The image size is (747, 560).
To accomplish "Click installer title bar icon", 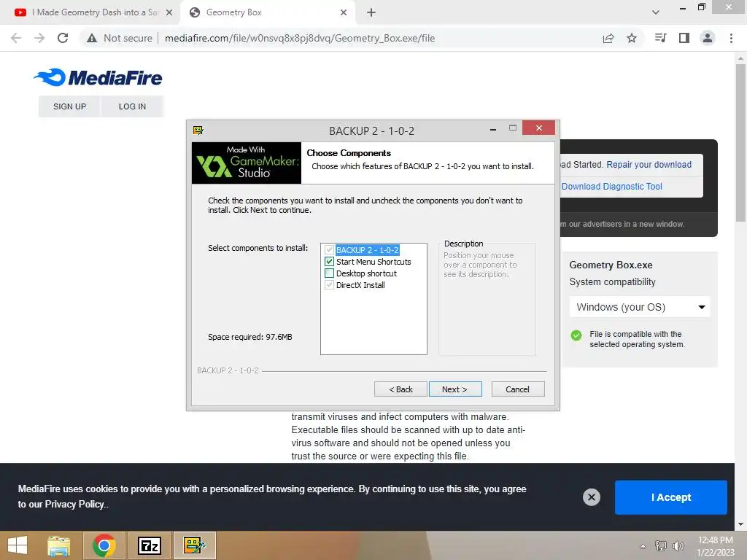I will click(x=198, y=131).
